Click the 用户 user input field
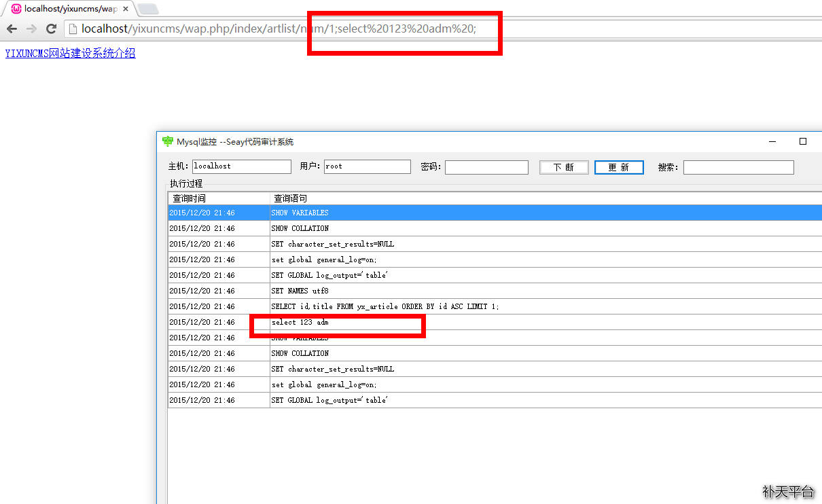This screenshot has height=504, width=822. click(x=368, y=166)
